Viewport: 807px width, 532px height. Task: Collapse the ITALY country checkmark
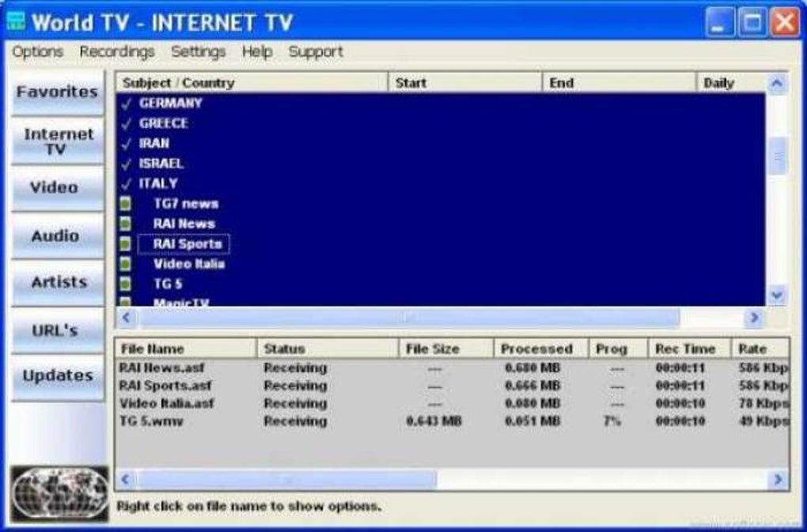click(x=126, y=183)
